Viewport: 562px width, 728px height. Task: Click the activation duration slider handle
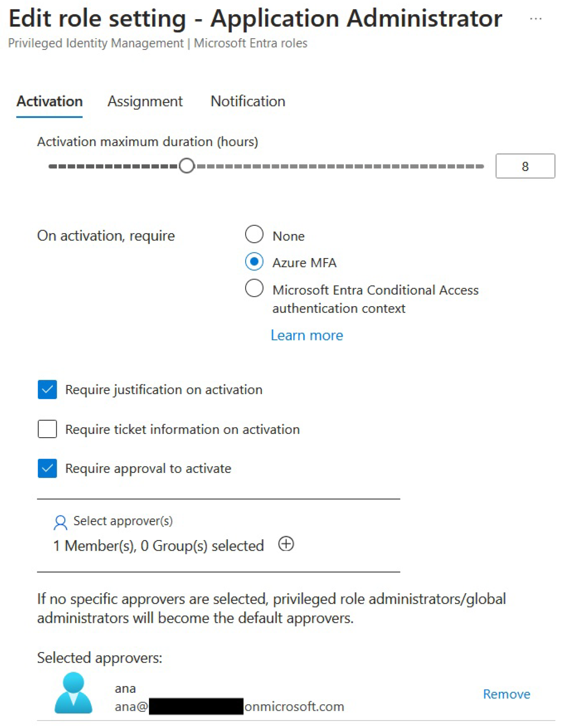click(x=187, y=166)
